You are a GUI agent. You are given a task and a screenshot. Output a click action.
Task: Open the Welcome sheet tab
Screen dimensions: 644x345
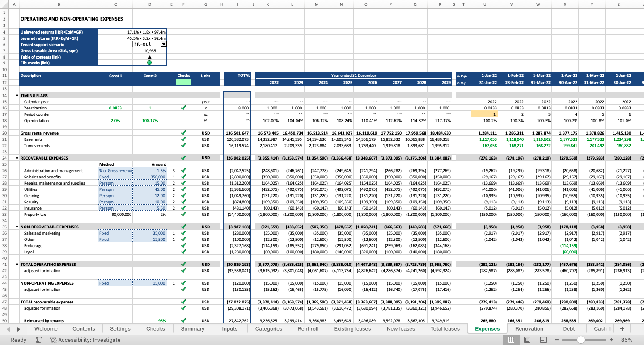pyautogui.click(x=46, y=329)
